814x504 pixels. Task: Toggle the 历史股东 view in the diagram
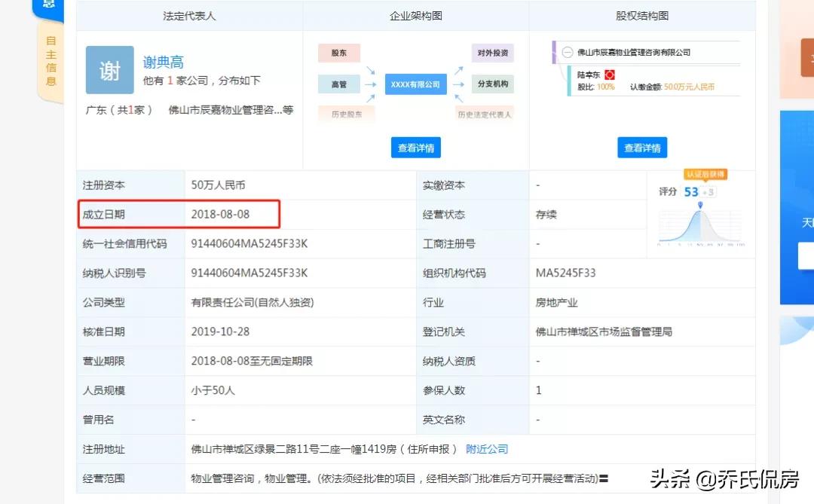(x=347, y=114)
